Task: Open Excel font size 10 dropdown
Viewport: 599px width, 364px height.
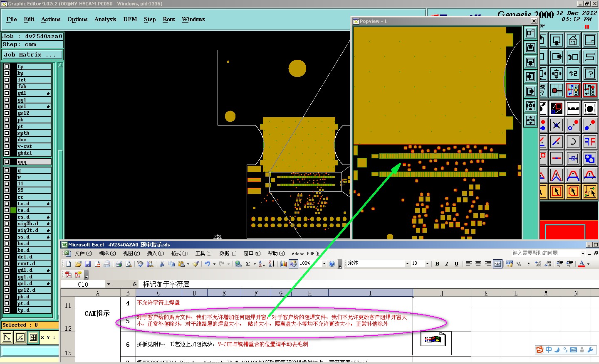Action: pyautogui.click(x=427, y=264)
